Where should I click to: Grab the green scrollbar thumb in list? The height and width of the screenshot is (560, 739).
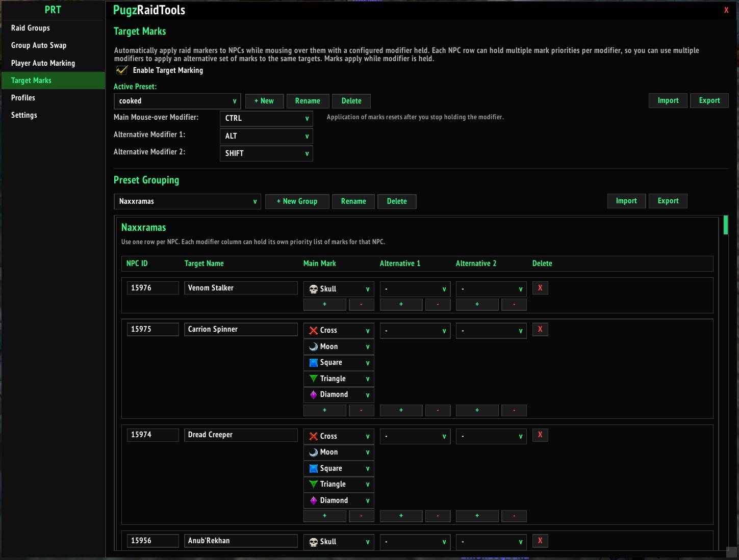click(726, 225)
